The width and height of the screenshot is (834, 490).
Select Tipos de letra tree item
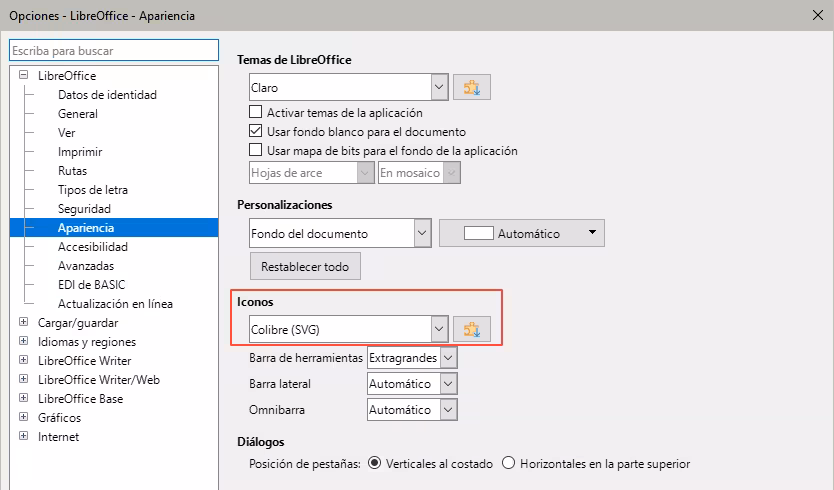[93, 190]
